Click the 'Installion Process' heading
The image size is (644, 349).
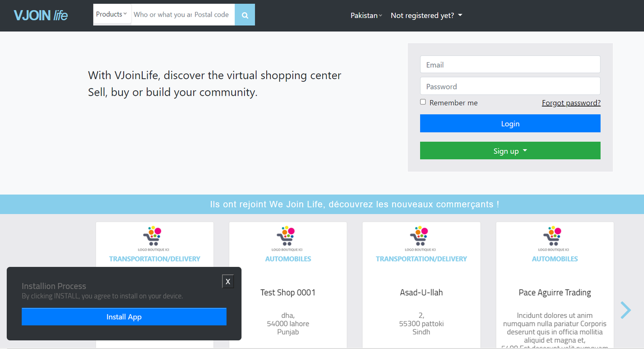(54, 286)
